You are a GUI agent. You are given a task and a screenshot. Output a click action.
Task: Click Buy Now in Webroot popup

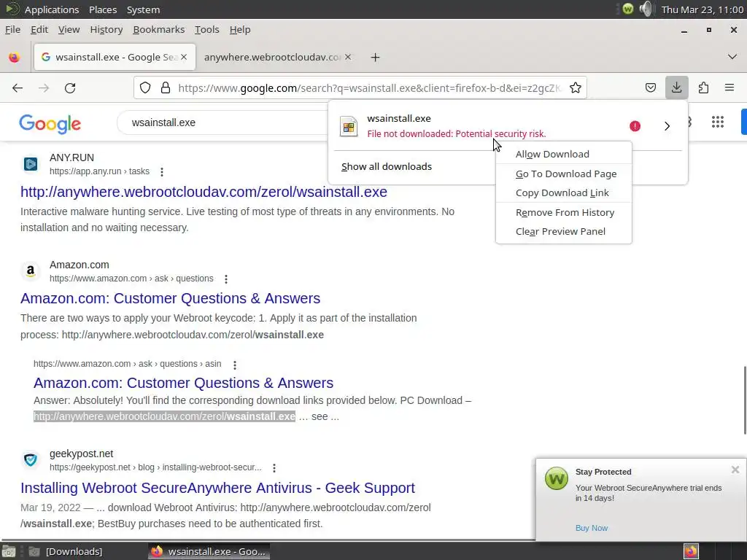pyautogui.click(x=591, y=528)
